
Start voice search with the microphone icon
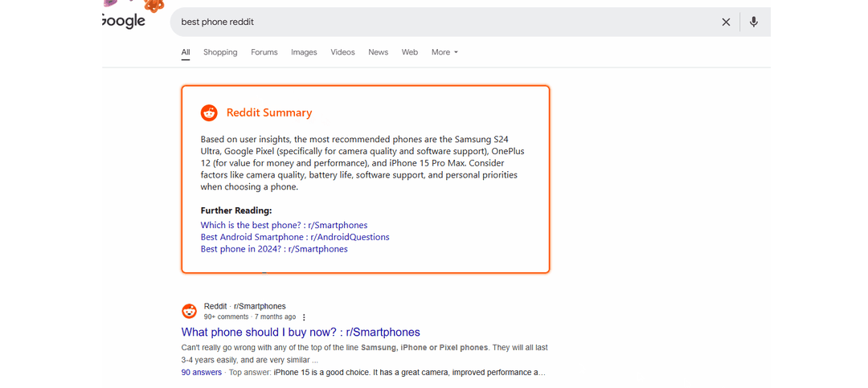[x=753, y=22]
